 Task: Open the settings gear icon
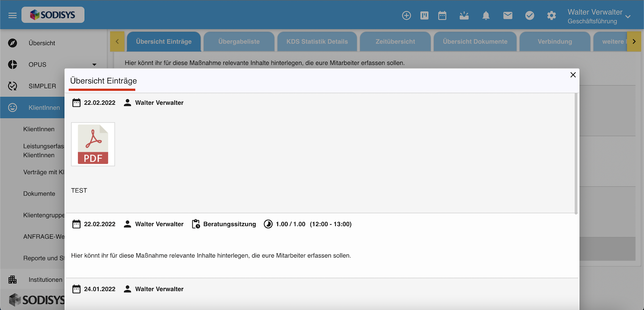[x=551, y=15]
